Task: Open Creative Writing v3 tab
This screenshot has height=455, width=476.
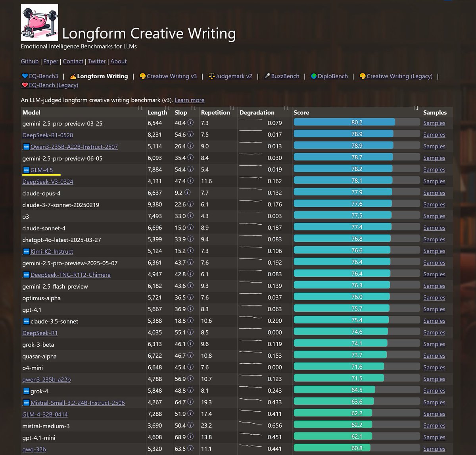Action: 168,76
